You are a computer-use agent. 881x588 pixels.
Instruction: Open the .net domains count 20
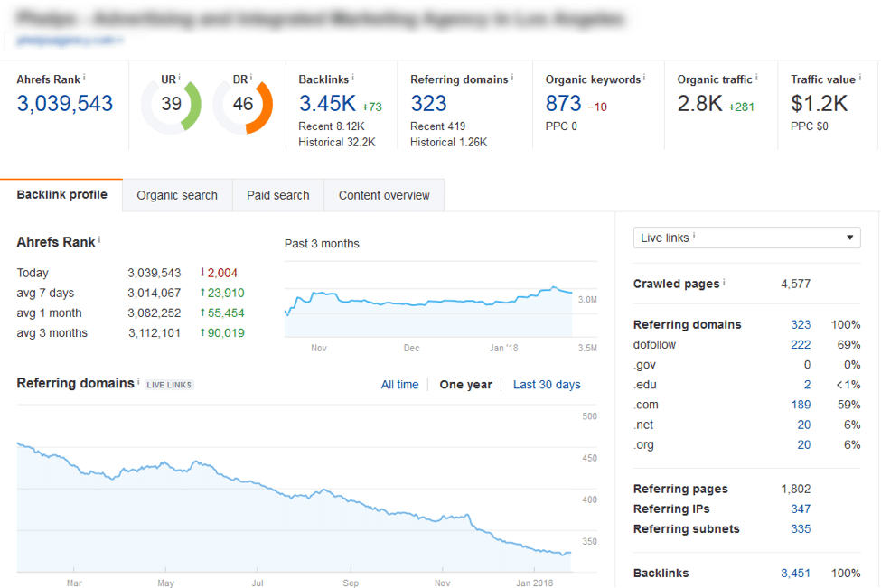804,425
